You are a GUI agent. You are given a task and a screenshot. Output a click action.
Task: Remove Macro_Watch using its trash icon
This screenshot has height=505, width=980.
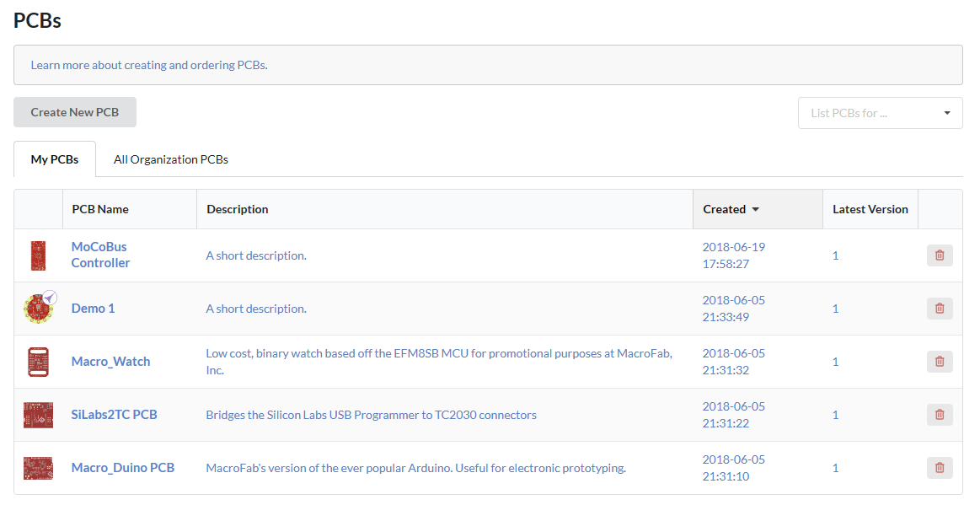pyautogui.click(x=940, y=362)
